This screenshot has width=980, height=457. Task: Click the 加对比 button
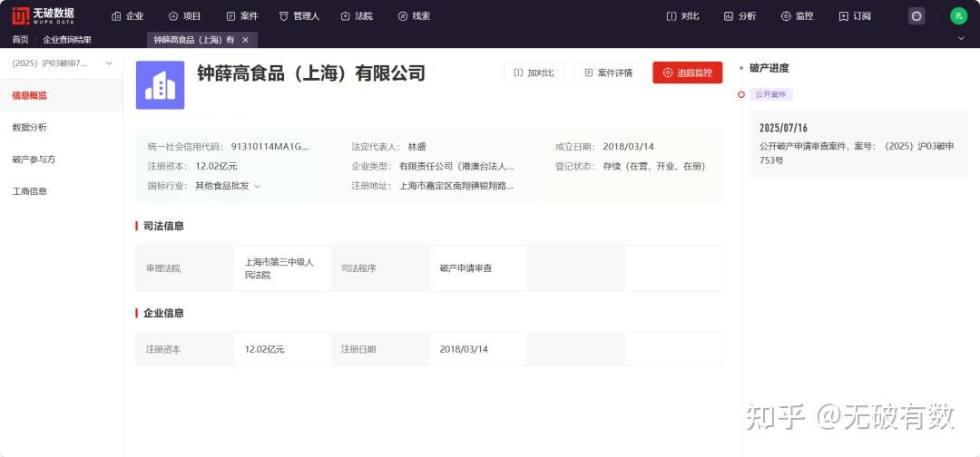[534, 73]
